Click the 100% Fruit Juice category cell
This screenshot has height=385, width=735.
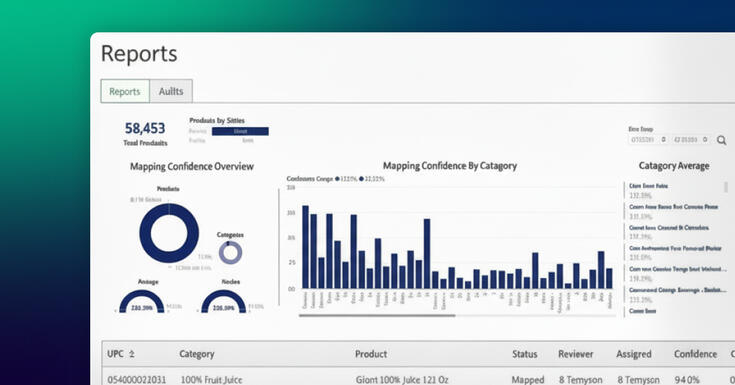[x=211, y=379]
